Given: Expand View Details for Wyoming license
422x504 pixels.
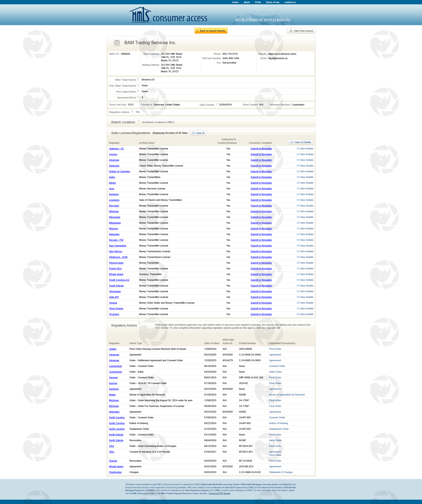Looking at the screenshot, I should pyautogui.click(x=305, y=314).
